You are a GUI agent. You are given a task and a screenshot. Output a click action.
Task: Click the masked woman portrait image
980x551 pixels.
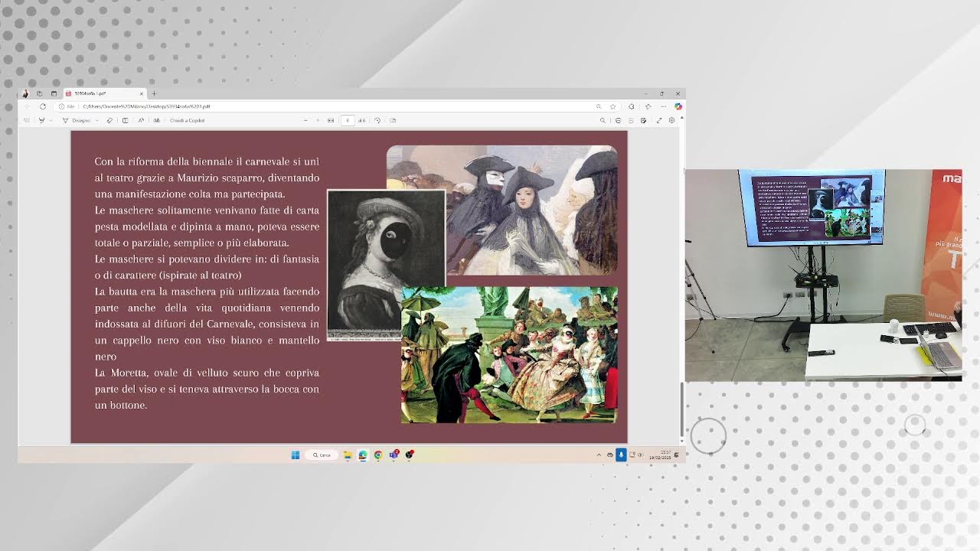pyautogui.click(x=386, y=266)
